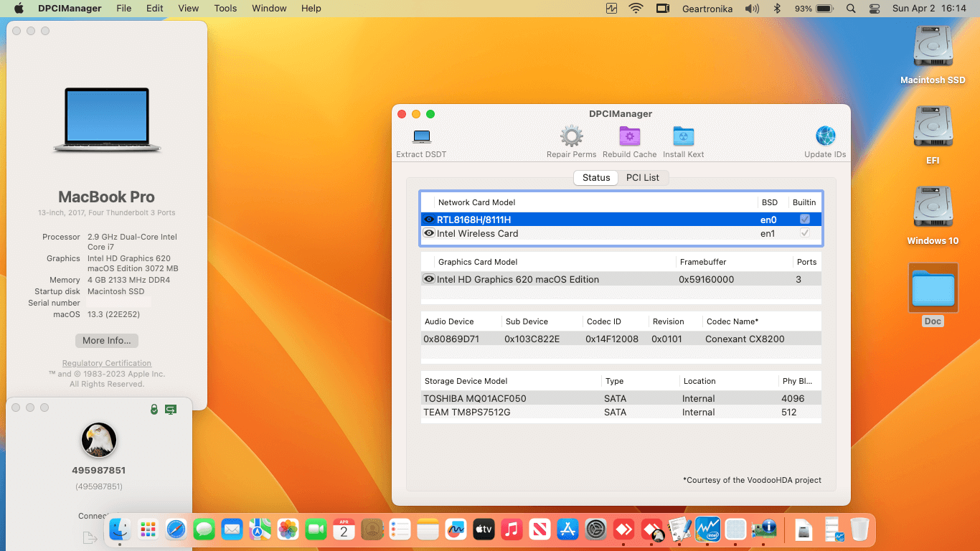Open the Freeform app in the Dock
This screenshot has height=551, width=980.
pyautogui.click(x=456, y=529)
